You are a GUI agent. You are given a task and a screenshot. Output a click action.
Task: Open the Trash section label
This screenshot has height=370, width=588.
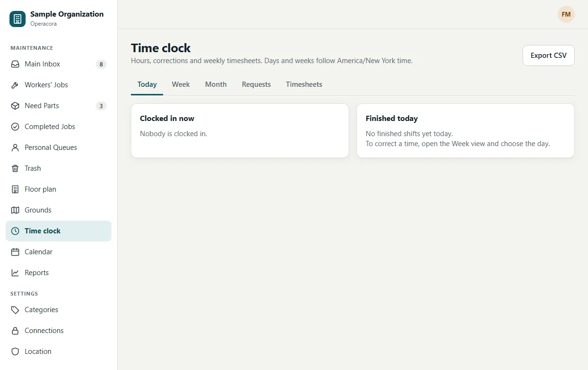pyautogui.click(x=33, y=168)
